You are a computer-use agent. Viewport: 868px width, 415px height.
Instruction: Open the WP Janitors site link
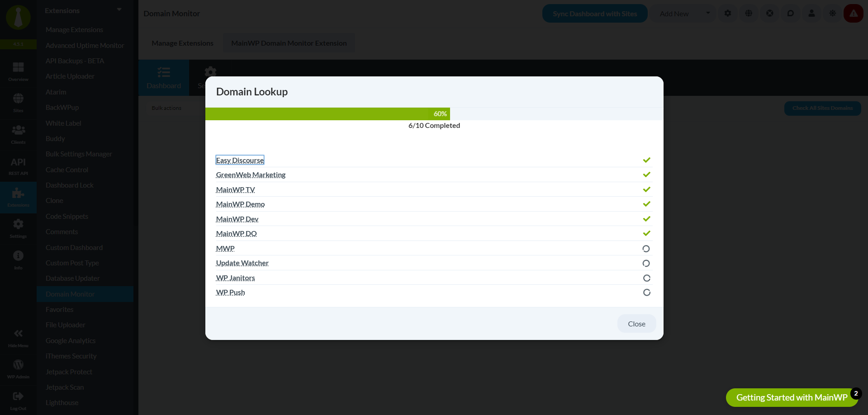235,278
